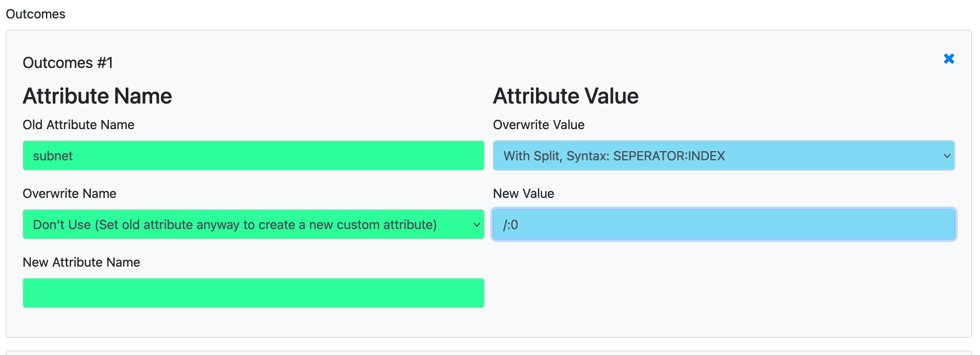The image size is (980, 355).
Task: Remove Outcomes #1 with the blue X
Action: [x=949, y=59]
